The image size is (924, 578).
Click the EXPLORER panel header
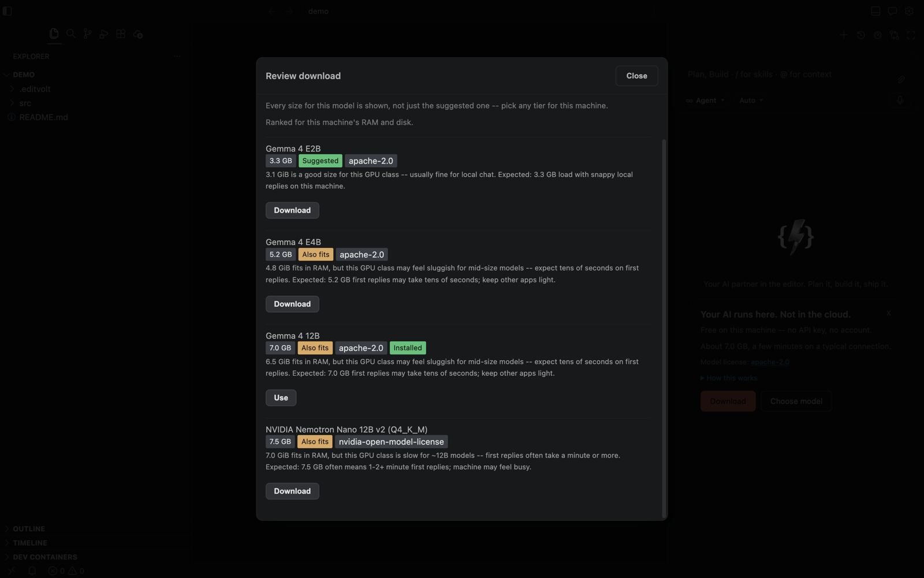click(x=31, y=56)
